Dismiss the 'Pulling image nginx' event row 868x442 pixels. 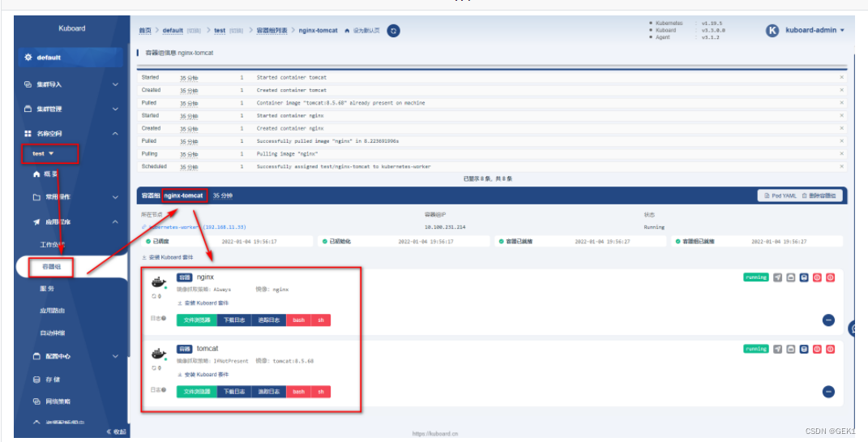(x=842, y=154)
